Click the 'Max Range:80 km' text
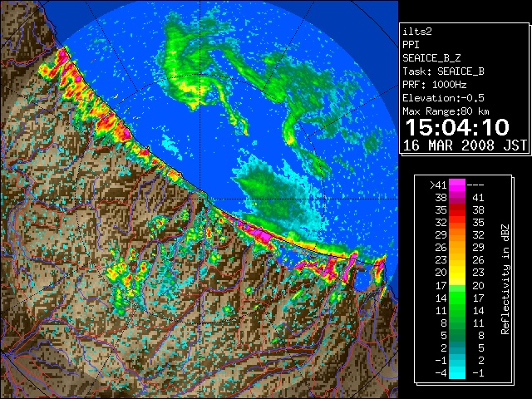This screenshot has height=399, width=532. click(x=446, y=111)
